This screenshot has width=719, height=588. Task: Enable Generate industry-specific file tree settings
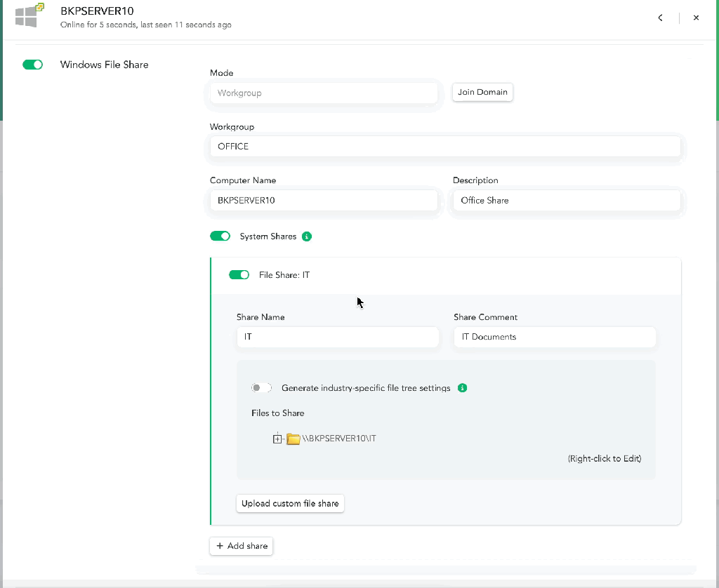coord(261,388)
